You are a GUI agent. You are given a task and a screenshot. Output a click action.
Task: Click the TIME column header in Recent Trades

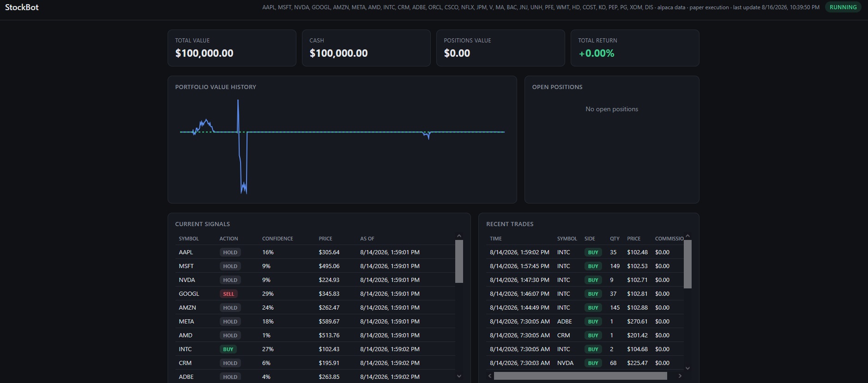[496, 239]
